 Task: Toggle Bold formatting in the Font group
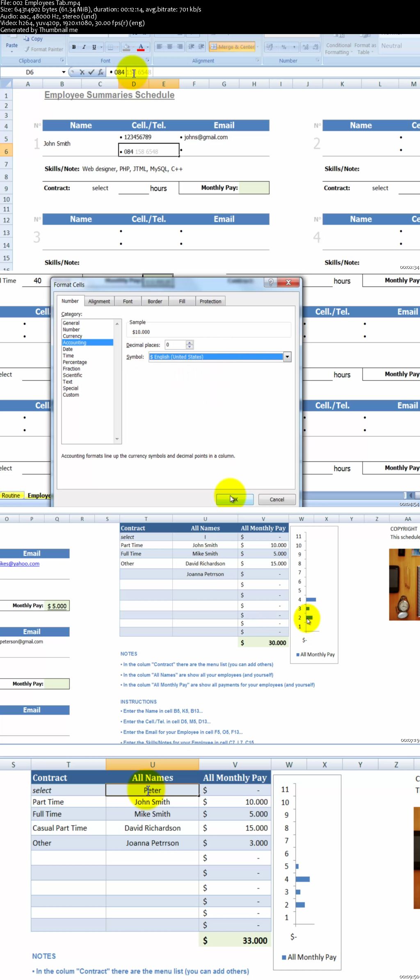74,47
